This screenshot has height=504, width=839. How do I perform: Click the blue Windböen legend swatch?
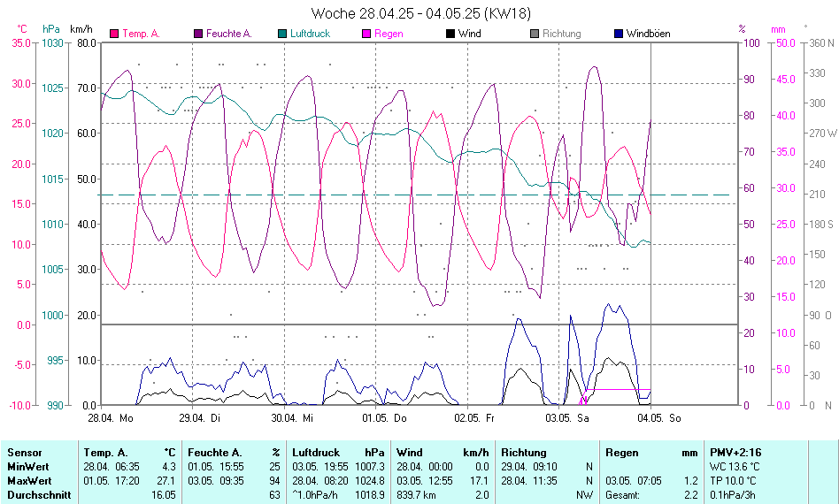(619, 34)
